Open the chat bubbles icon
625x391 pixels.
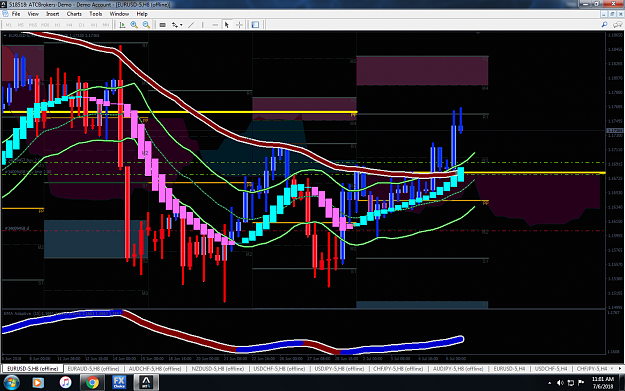click(617, 25)
